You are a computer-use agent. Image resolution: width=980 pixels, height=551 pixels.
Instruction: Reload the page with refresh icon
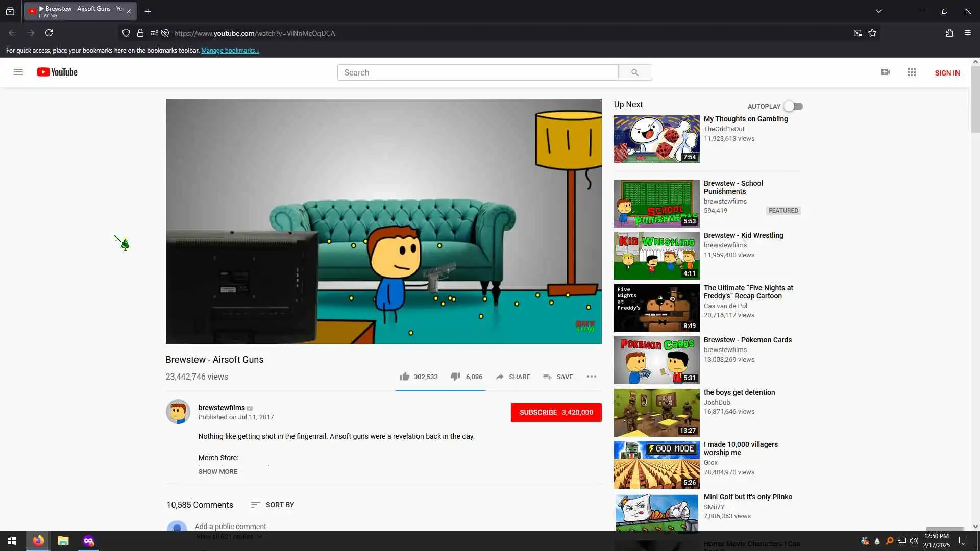click(49, 33)
